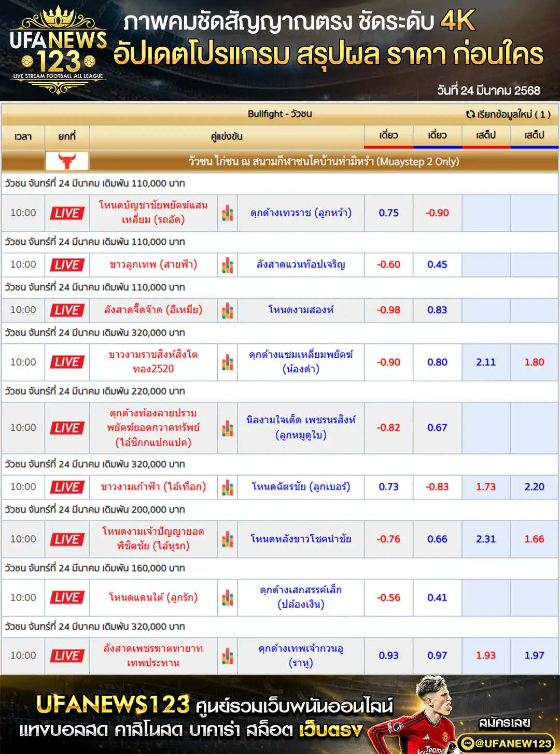Click the คู่แข่งขัน column header

[227, 136]
